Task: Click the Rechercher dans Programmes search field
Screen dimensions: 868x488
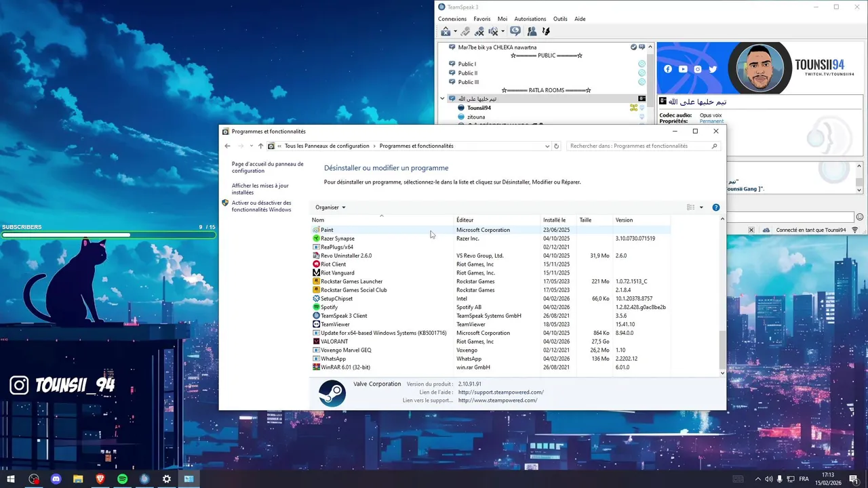Action: click(643, 146)
